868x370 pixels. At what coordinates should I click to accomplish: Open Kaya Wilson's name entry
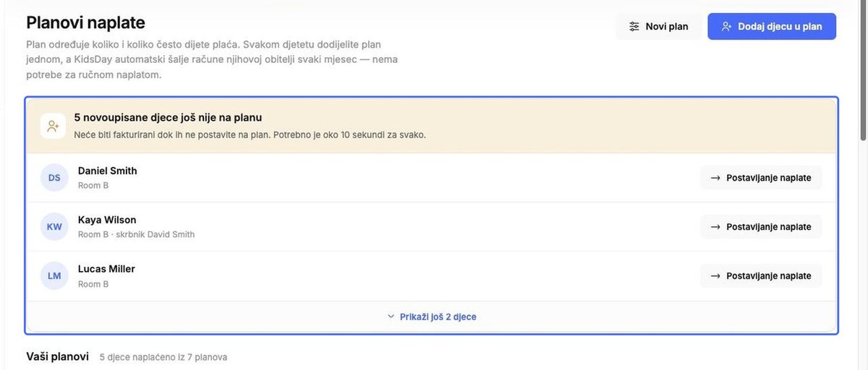point(107,220)
